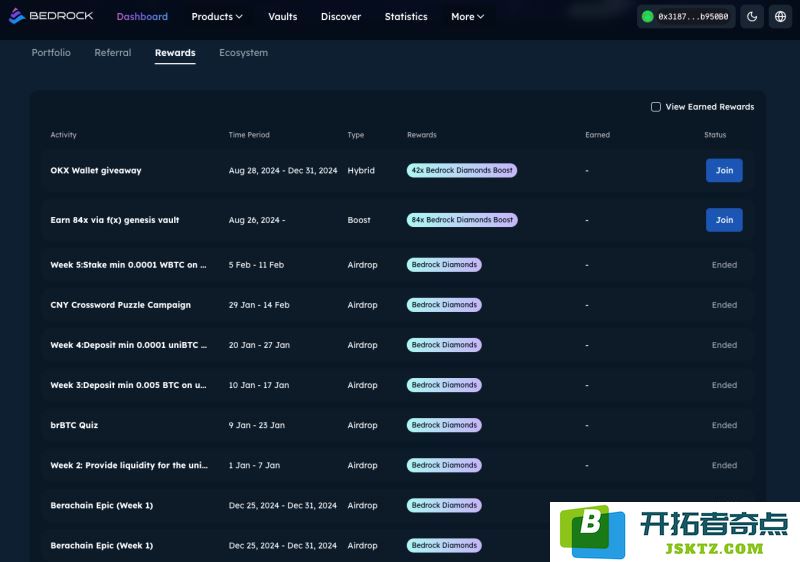This screenshot has height=562, width=800.
Task: Switch to the Ecosystem tab
Action: [243, 53]
